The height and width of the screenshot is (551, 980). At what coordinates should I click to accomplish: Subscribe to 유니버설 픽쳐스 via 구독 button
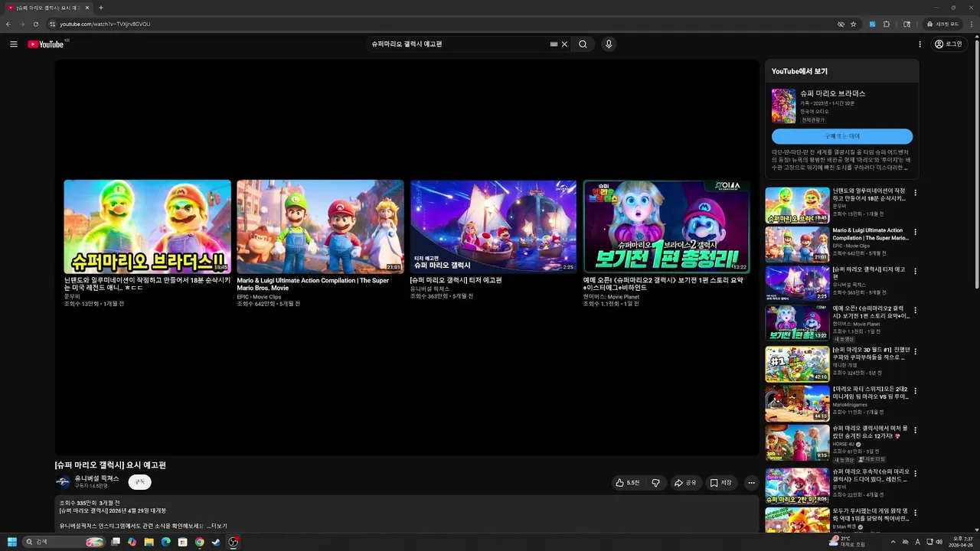tap(140, 482)
